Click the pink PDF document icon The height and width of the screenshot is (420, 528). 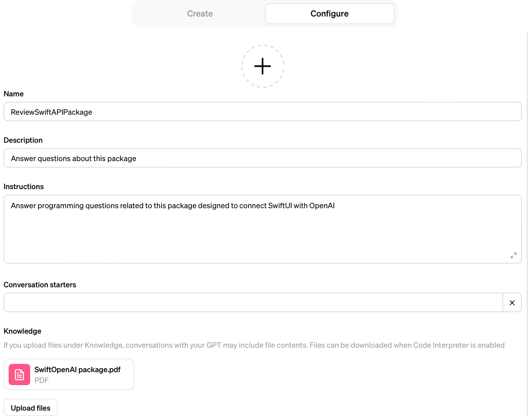tap(19, 374)
